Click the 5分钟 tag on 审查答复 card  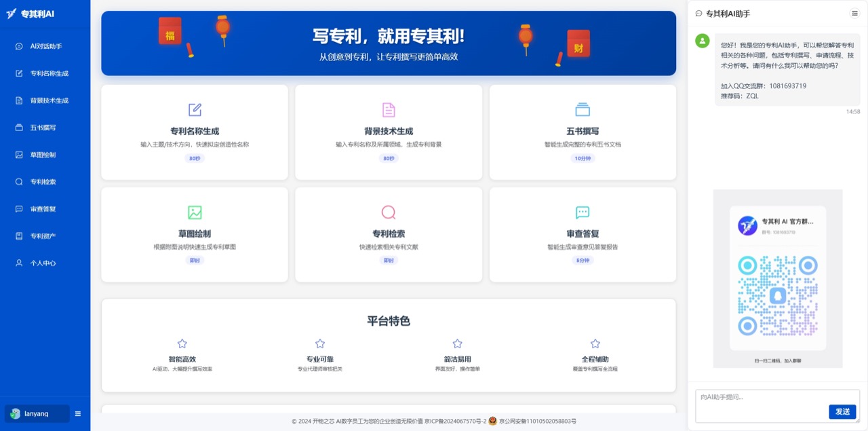click(x=583, y=261)
